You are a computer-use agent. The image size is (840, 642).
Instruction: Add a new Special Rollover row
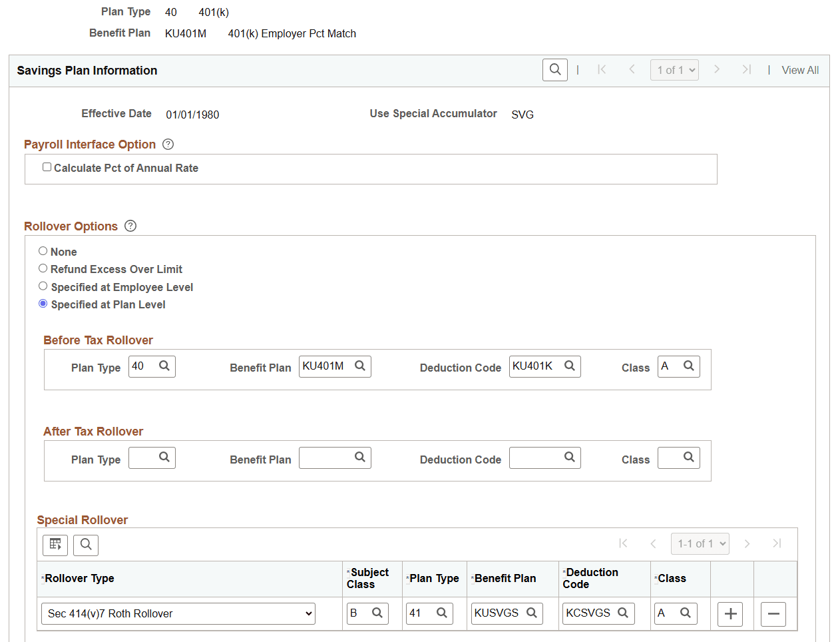coord(730,613)
